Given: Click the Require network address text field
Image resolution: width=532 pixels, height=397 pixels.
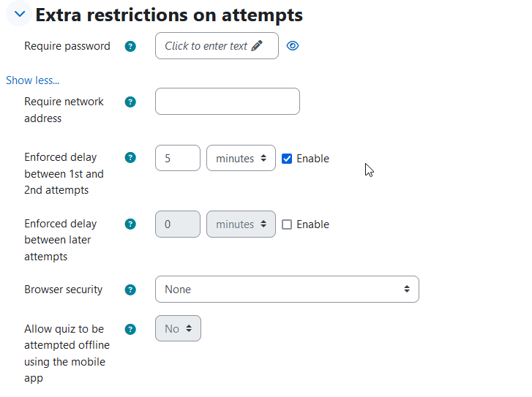Looking at the screenshot, I should (228, 102).
